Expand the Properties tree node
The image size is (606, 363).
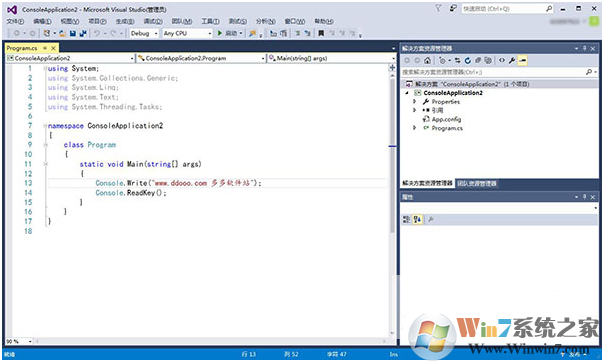tap(414, 102)
